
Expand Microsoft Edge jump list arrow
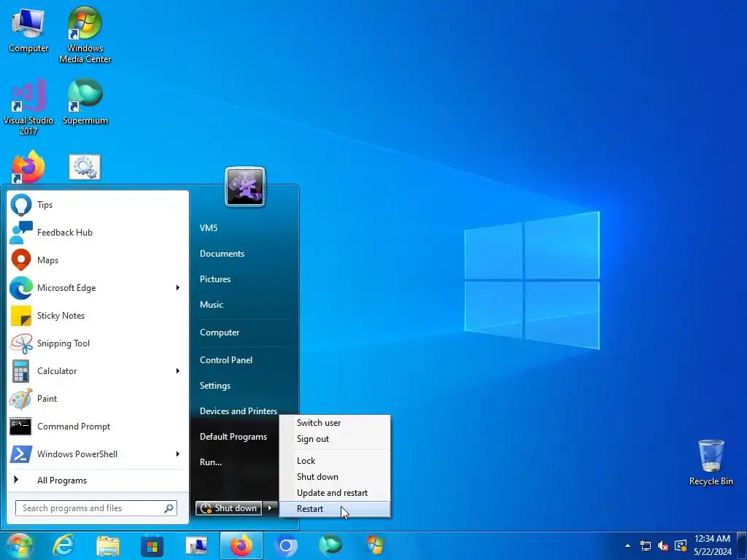[178, 287]
